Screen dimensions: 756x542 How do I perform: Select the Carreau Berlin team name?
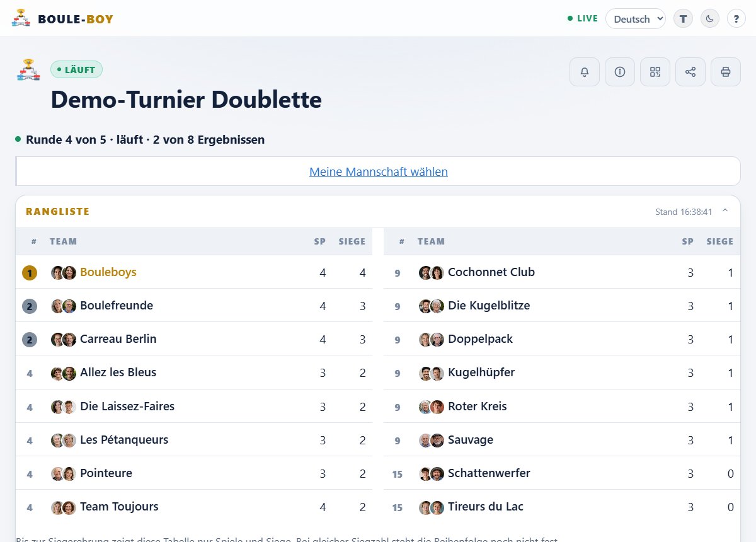click(118, 339)
